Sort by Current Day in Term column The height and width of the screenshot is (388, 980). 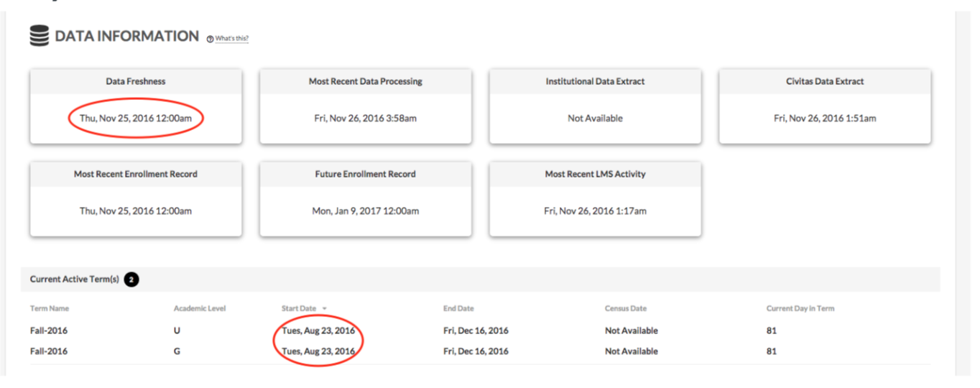tap(800, 309)
